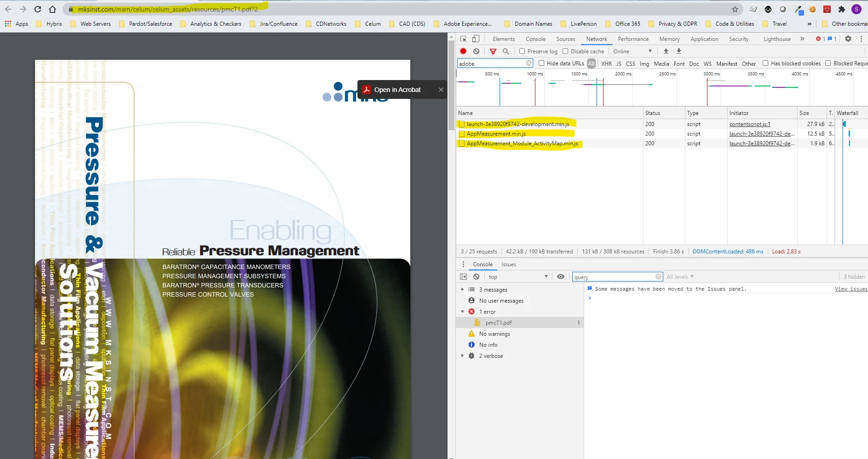This screenshot has height=459, width=868.
Task: Switch to Sources tab
Action: [565, 39]
